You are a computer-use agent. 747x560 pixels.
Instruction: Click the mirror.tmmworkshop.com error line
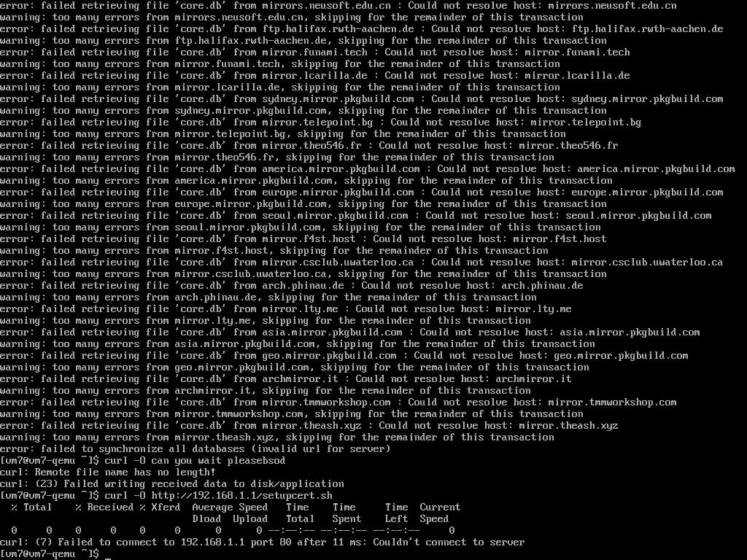[338, 402]
